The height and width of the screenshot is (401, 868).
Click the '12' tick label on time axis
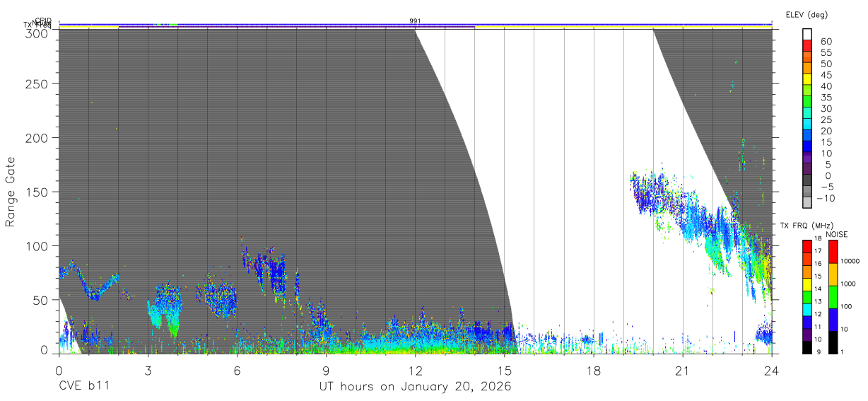(x=415, y=370)
